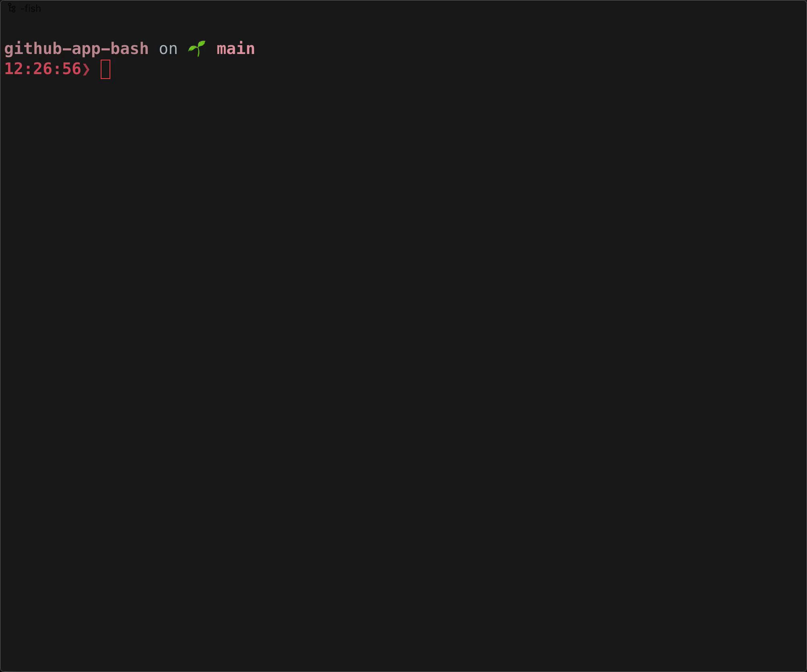This screenshot has width=807, height=672.
Task: Click the main branch name
Action: pos(236,49)
